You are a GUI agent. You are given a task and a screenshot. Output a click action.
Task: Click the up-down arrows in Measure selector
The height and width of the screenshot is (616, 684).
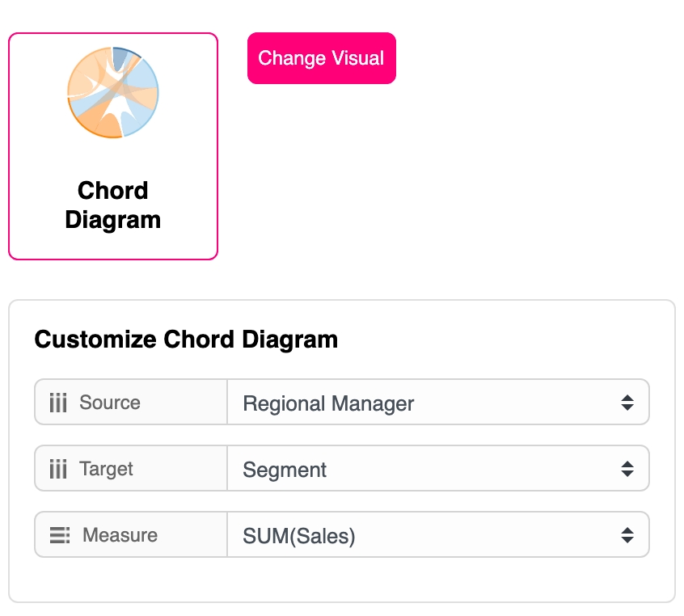click(x=627, y=535)
